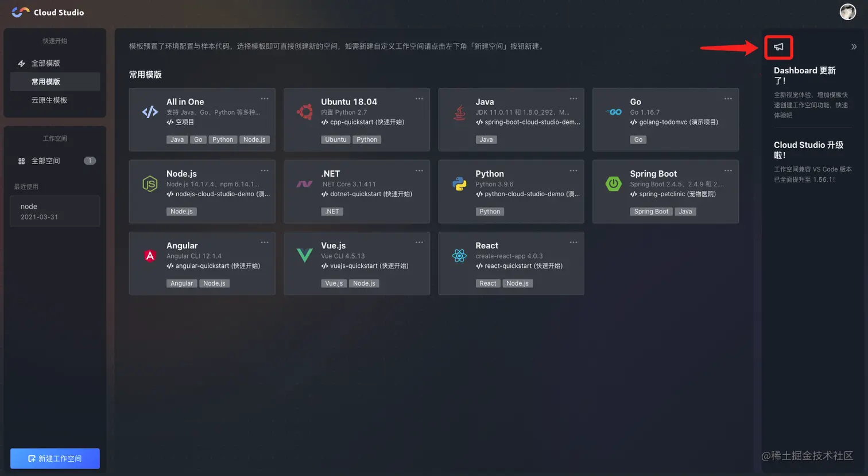
Task: Click code icon beside vuejs-quickstart
Action: [x=324, y=266]
